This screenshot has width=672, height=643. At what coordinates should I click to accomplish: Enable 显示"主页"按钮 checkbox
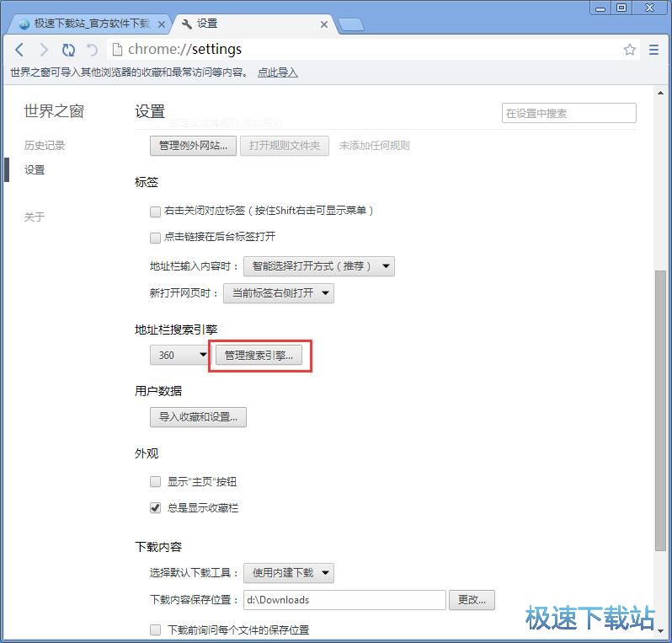click(155, 481)
